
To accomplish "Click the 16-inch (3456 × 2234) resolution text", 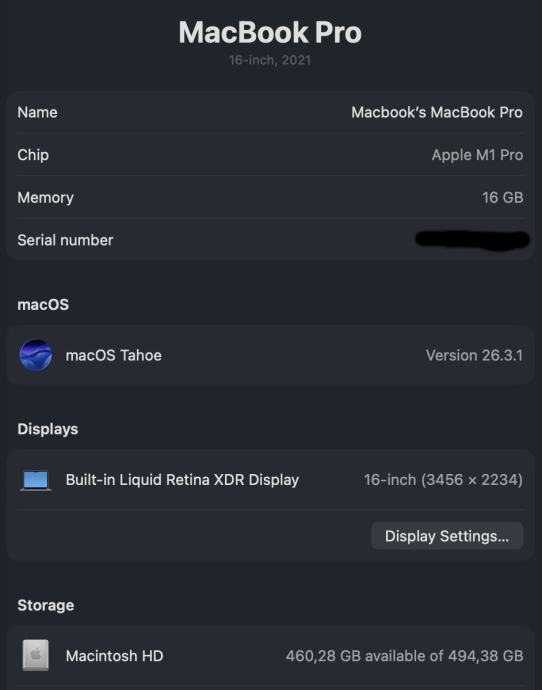I will click(443, 480).
